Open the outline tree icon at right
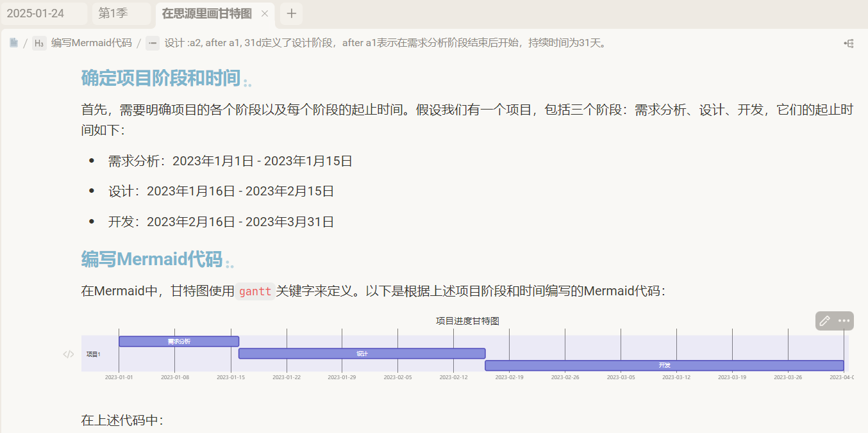Image resolution: width=868 pixels, height=433 pixels. 849,43
